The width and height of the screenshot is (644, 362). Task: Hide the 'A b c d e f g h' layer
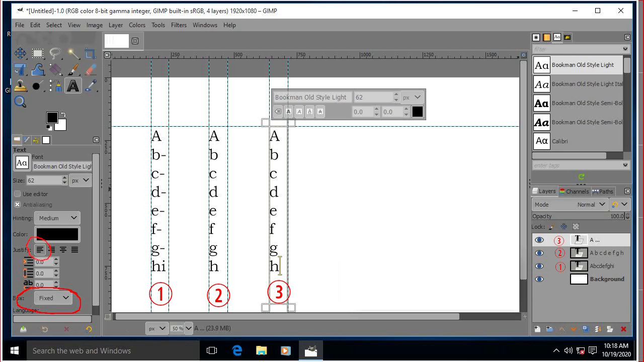[539, 253]
